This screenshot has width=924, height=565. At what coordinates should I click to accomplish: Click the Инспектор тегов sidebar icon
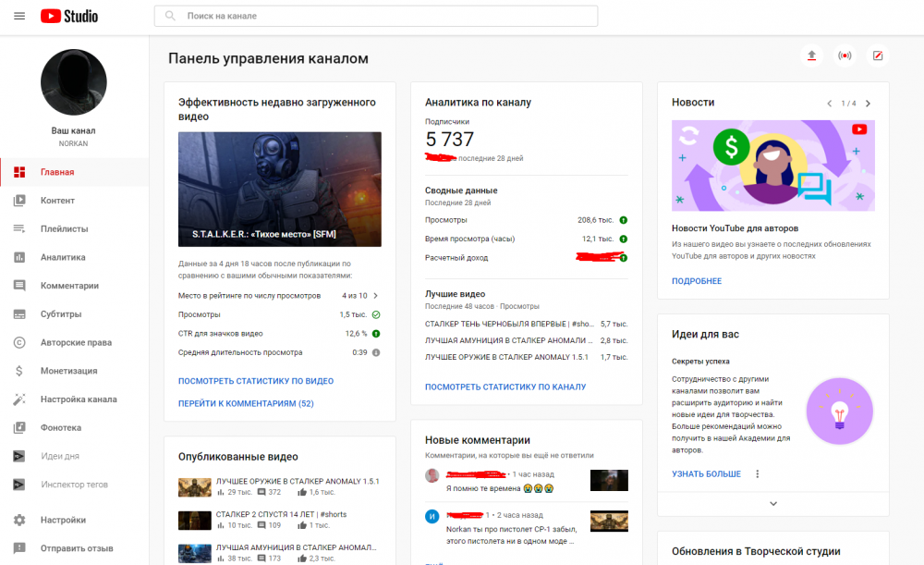[19, 484]
